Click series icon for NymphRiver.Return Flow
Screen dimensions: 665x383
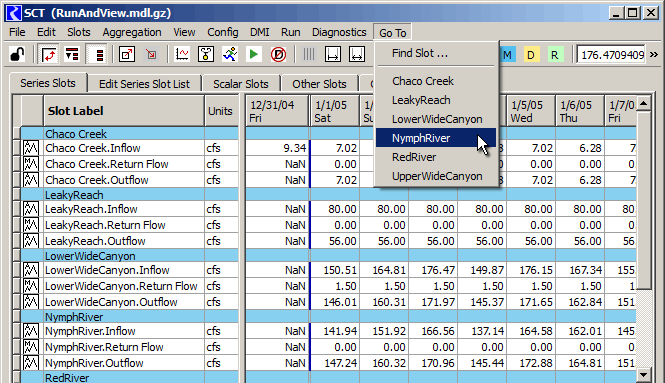coord(31,347)
